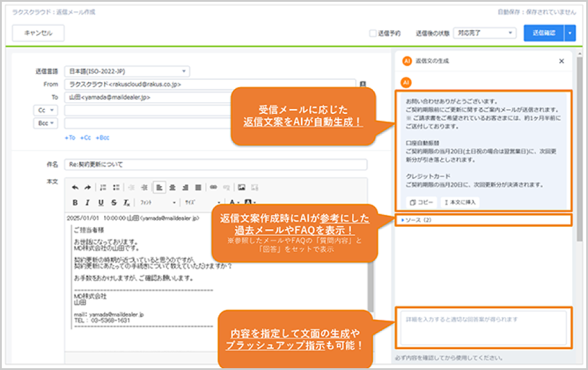Insert an image using the image icon

coord(241,187)
